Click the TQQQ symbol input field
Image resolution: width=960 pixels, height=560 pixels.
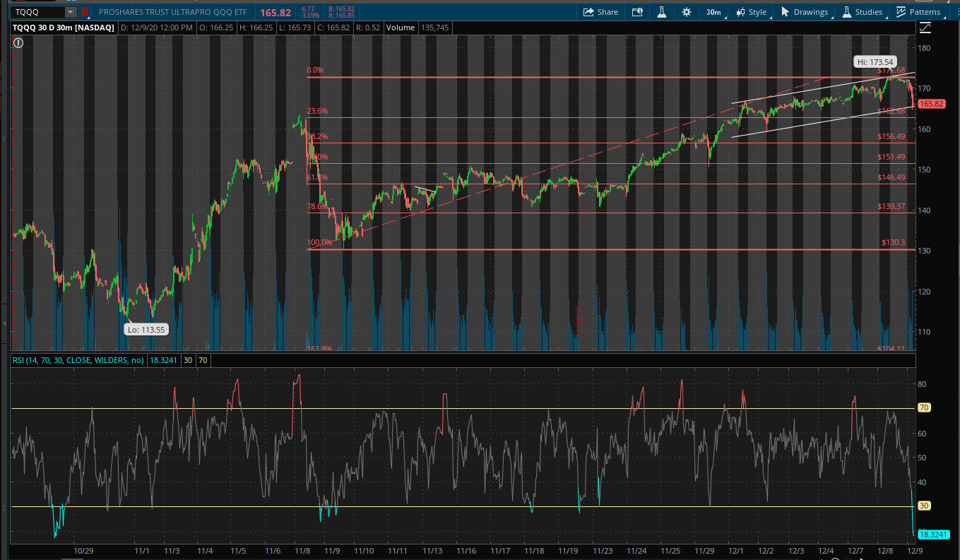(32, 12)
